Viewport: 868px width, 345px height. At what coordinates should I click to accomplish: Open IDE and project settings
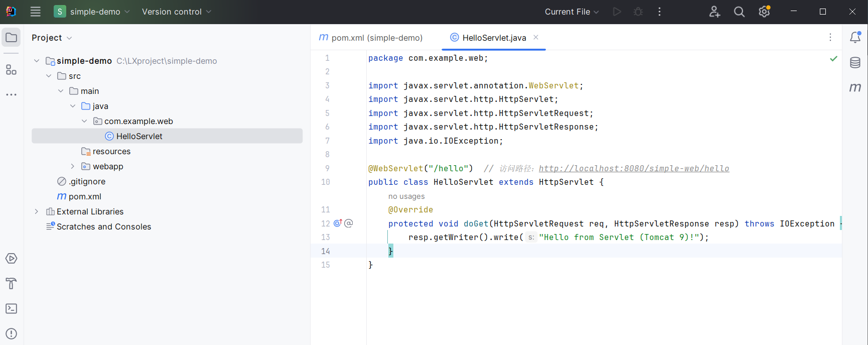click(x=764, y=12)
